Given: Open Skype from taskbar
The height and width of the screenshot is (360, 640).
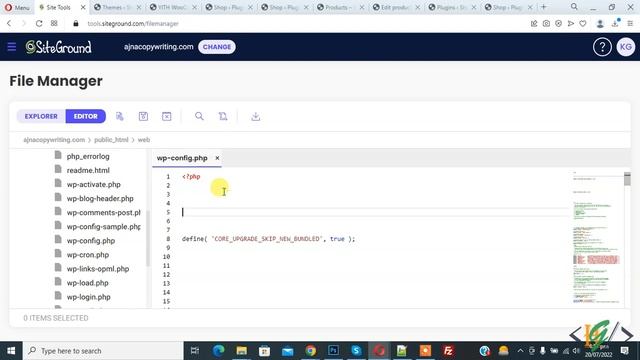Looking at the screenshot, I should coord(356,351).
